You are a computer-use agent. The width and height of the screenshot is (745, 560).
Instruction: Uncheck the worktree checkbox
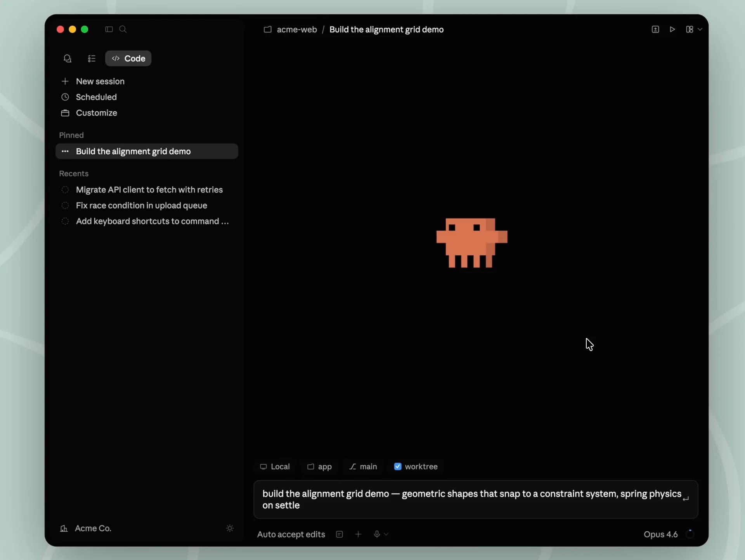click(x=398, y=466)
